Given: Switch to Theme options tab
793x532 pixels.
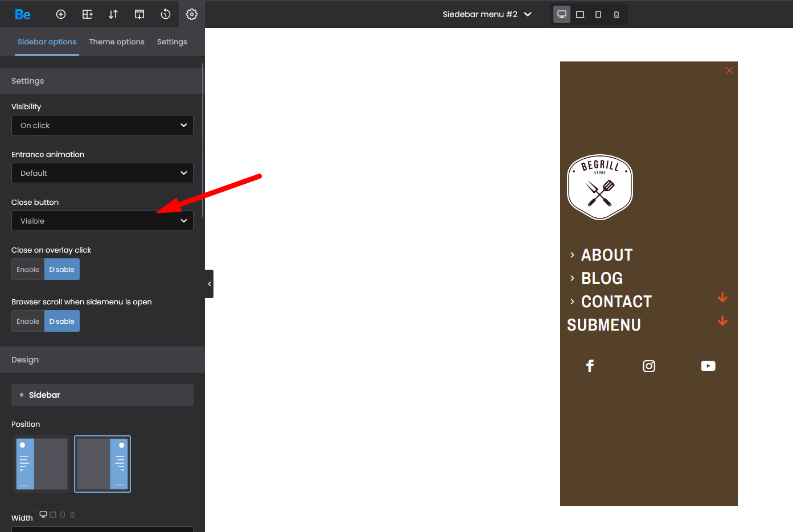Looking at the screenshot, I should point(117,42).
